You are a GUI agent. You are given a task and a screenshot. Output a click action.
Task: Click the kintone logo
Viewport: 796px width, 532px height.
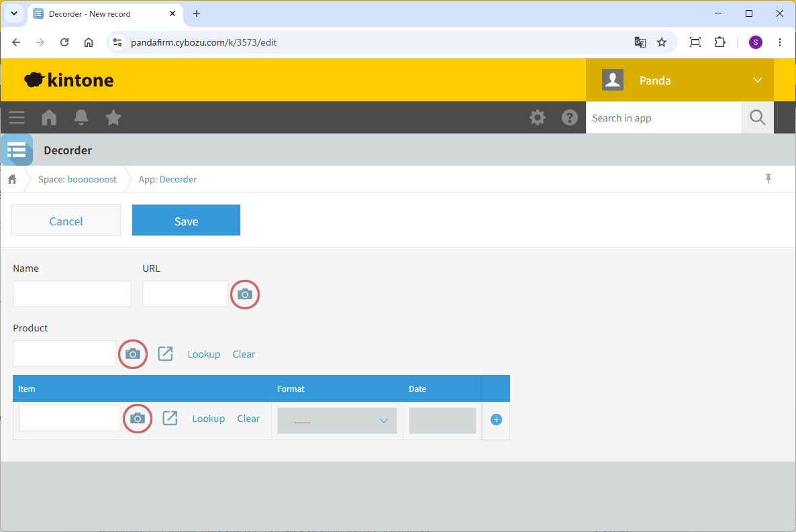(69, 81)
